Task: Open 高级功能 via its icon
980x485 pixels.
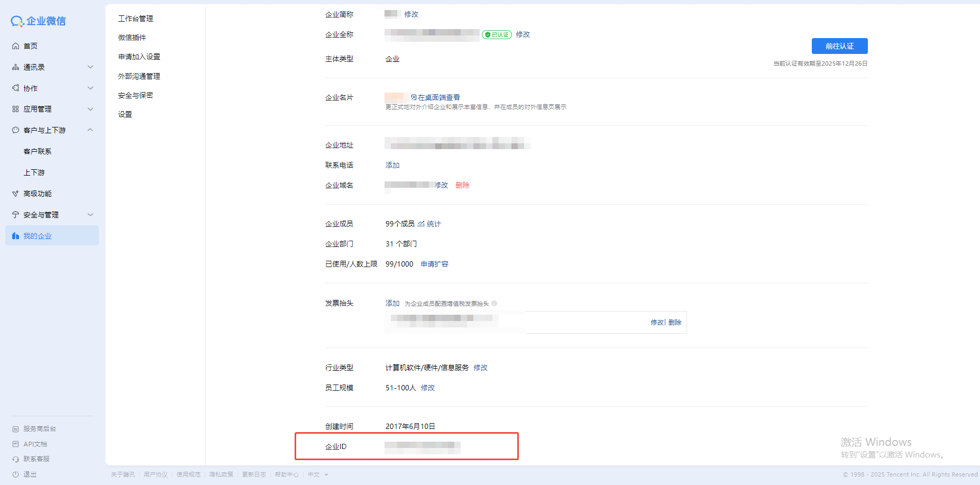Action: (x=16, y=194)
